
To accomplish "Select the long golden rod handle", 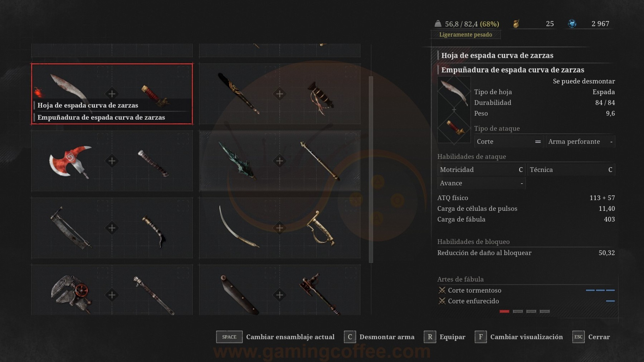I will tap(320, 161).
